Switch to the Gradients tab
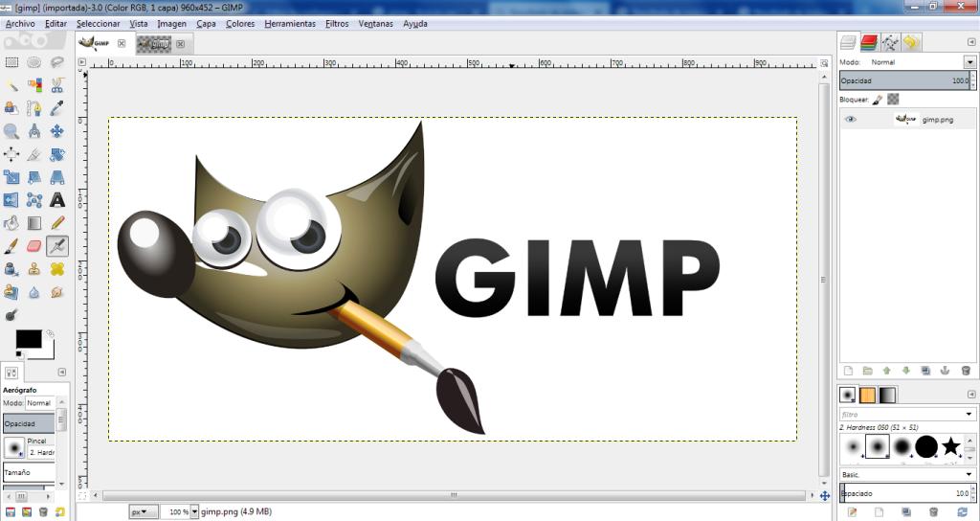 [x=887, y=395]
